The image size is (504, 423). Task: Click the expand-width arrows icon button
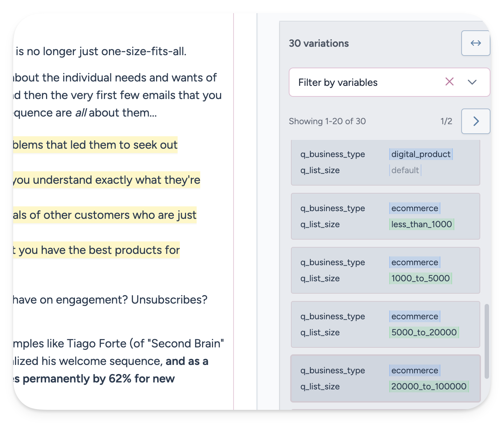click(475, 43)
